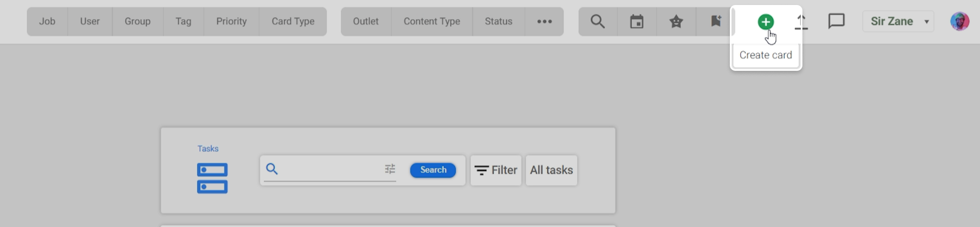Open the calendar icon in toolbar

(637, 22)
